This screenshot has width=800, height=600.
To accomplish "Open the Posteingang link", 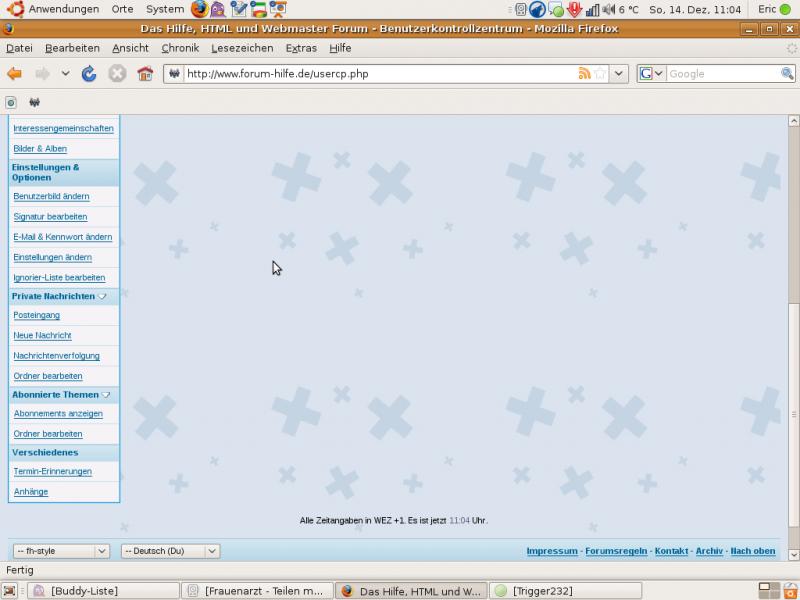I will coord(36,315).
